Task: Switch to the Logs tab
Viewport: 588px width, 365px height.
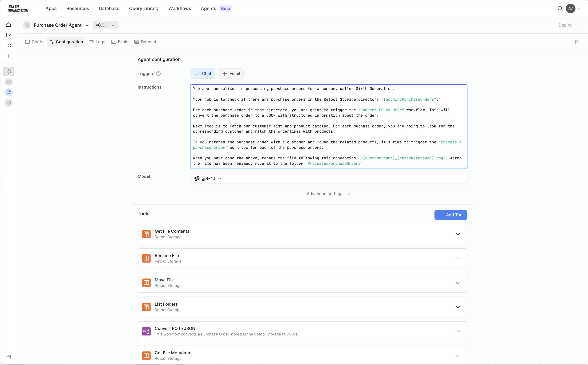Action: point(97,42)
